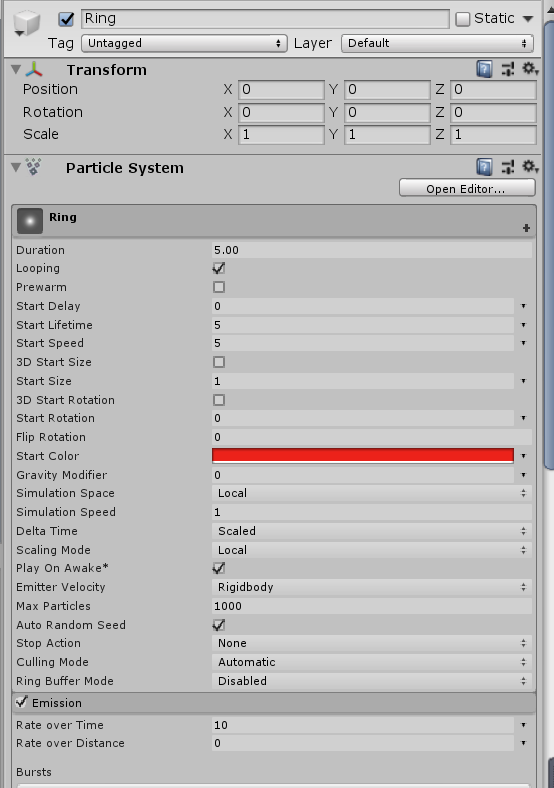Open Transform component help reference
The width and height of the screenshot is (554, 788).
coord(484,69)
